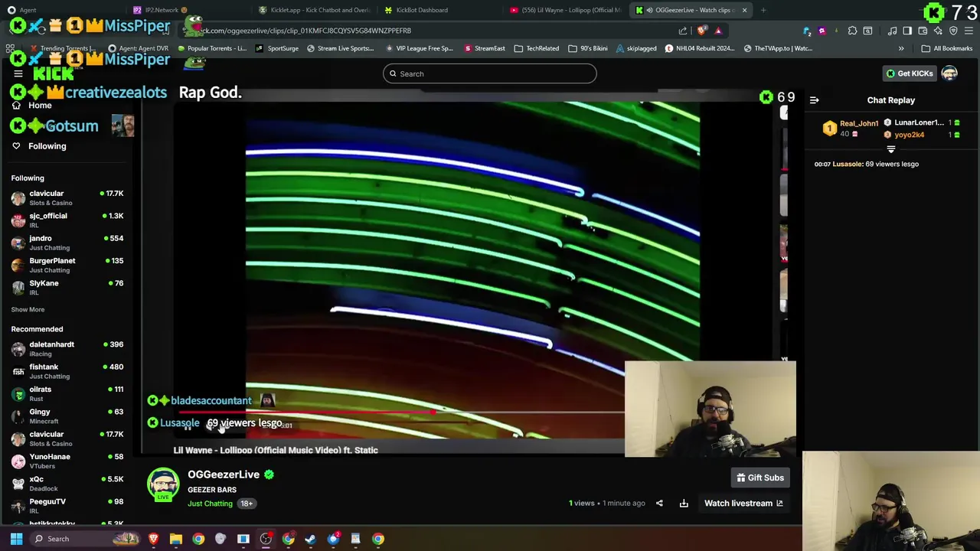The height and width of the screenshot is (551, 980).
Task: Toggle the browser sidebar panel icon
Action: (907, 31)
